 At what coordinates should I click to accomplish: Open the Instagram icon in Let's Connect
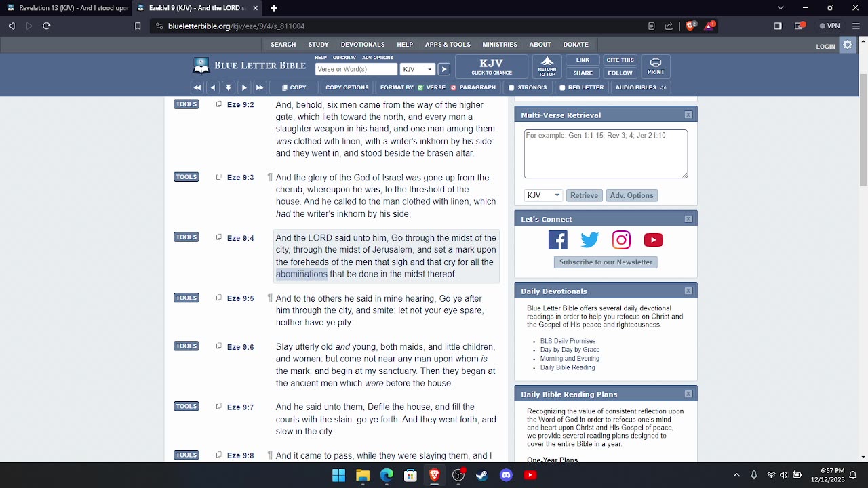tap(621, 240)
